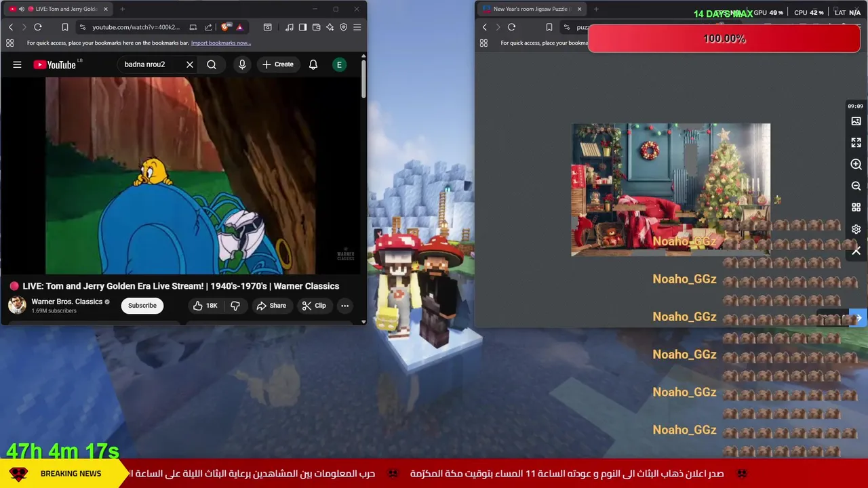Like the Tom and Jerry video

[x=205, y=306]
